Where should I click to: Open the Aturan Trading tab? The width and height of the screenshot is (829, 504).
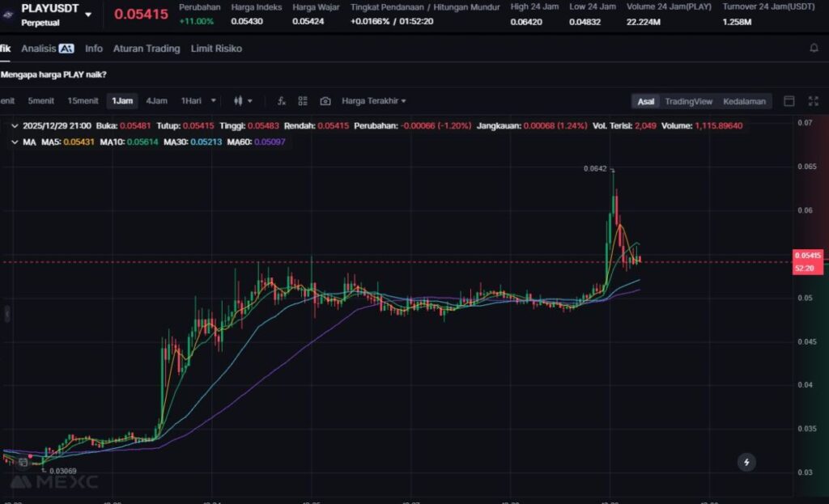pos(147,49)
